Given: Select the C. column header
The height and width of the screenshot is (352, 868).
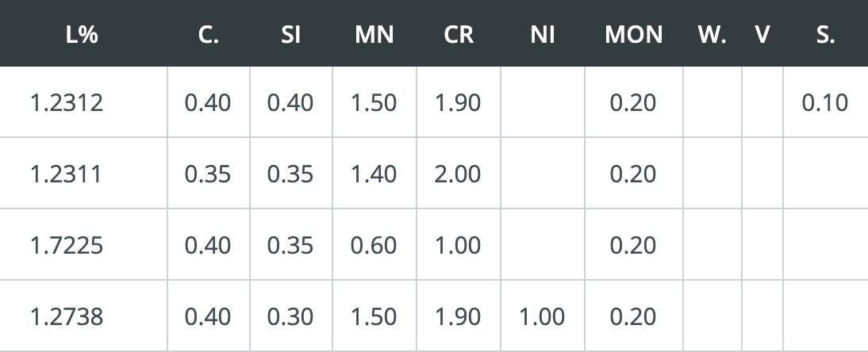Looking at the screenshot, I should click(x=208, y=35).
